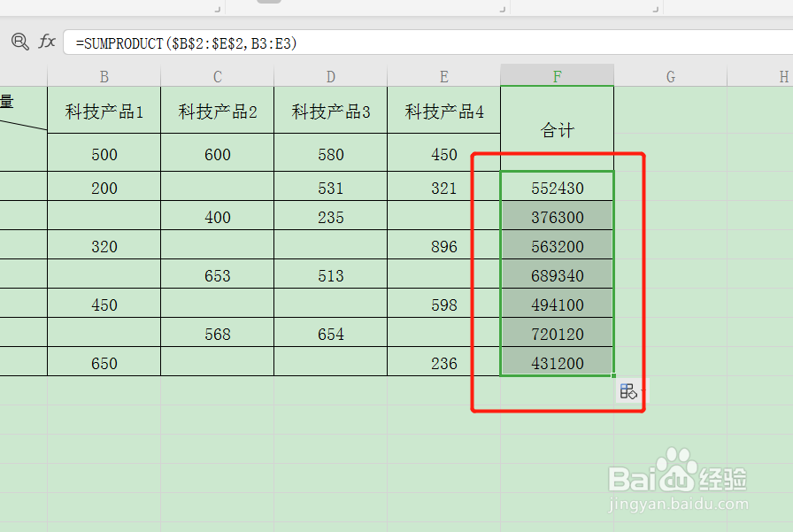793x532 pixels.
Task: Select the cell containing 689340
Action: pyautogui.click(x=557, y=275)
